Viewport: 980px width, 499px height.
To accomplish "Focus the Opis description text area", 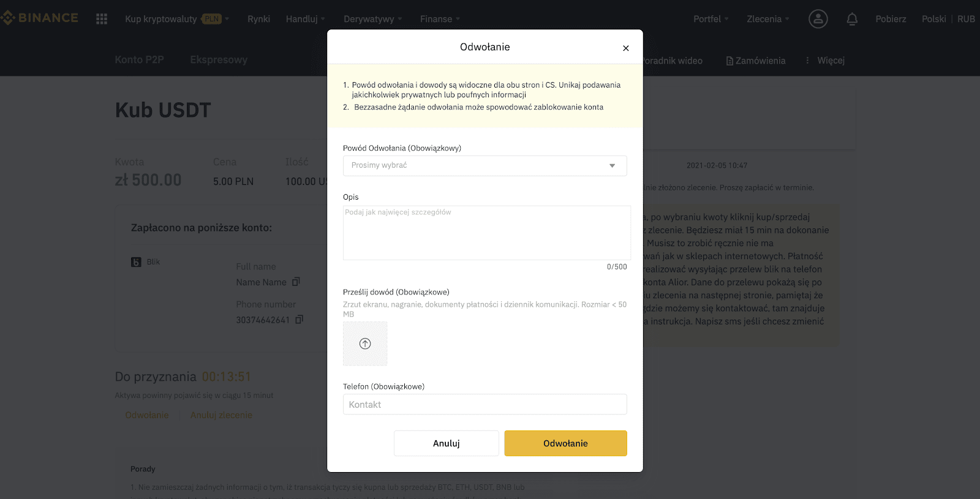I will (486, 233).
